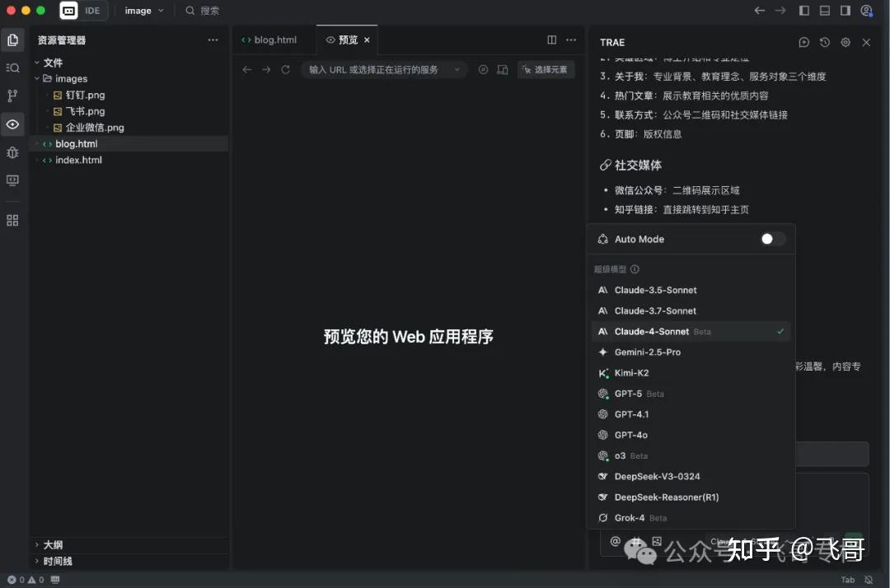
Task: Open user account avatar
Action: pyautogui.click(x=867, y=11)
